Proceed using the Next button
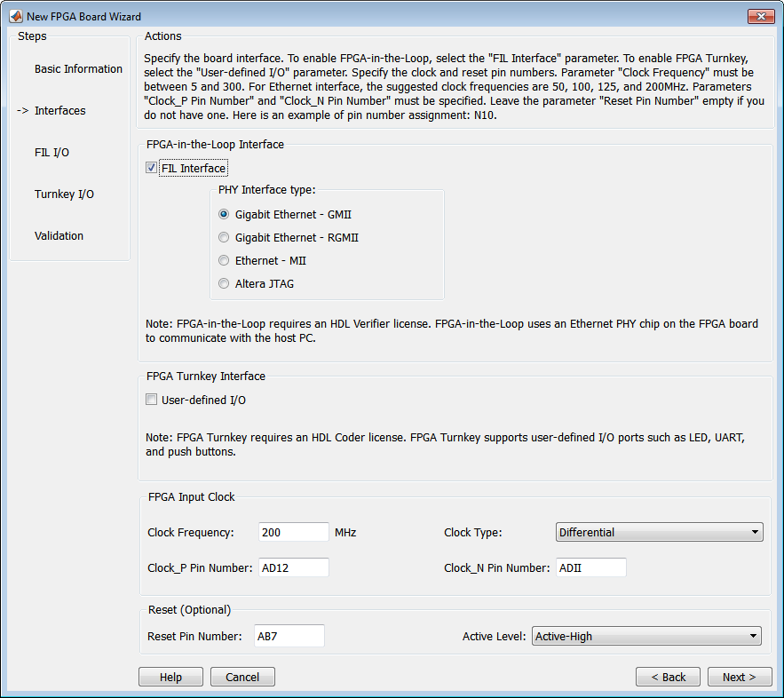This screenshot has height=698, width=784. coord(739,677)
